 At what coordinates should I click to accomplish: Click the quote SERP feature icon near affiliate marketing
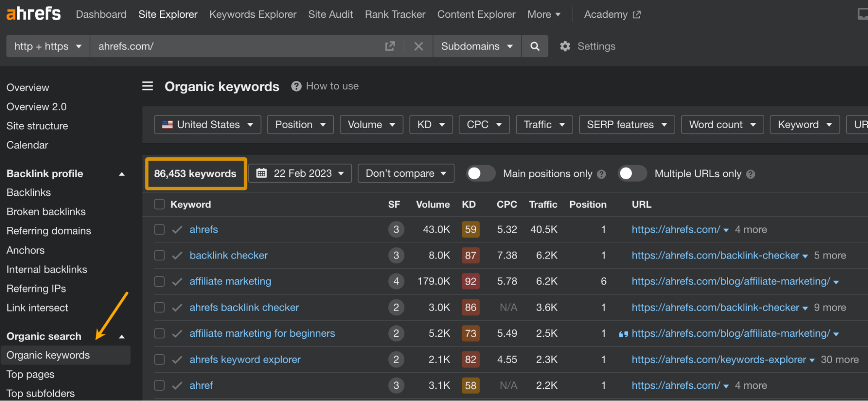tap(624, 334)
